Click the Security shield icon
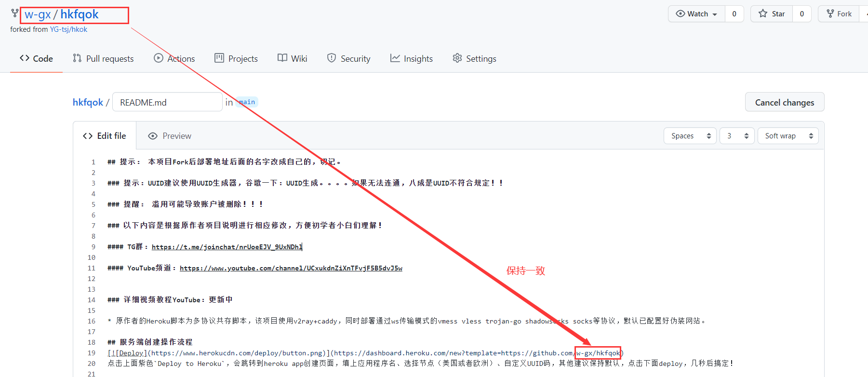 332,58
